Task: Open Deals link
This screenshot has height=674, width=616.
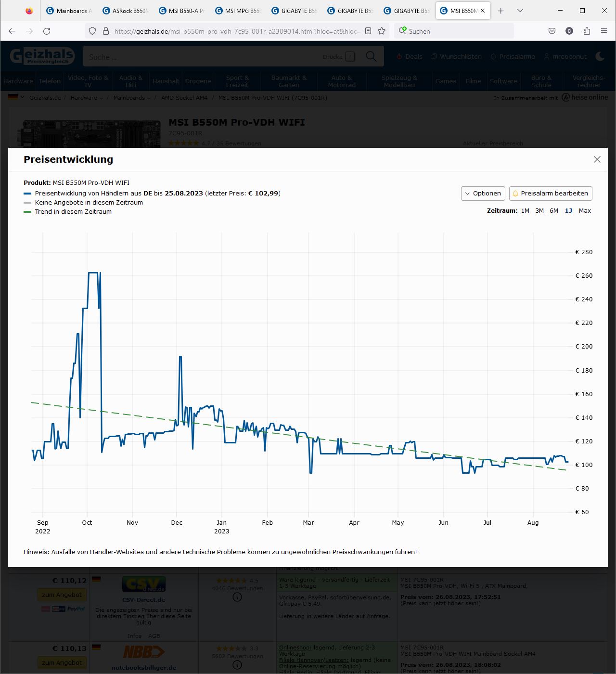Action: point(410,56)
